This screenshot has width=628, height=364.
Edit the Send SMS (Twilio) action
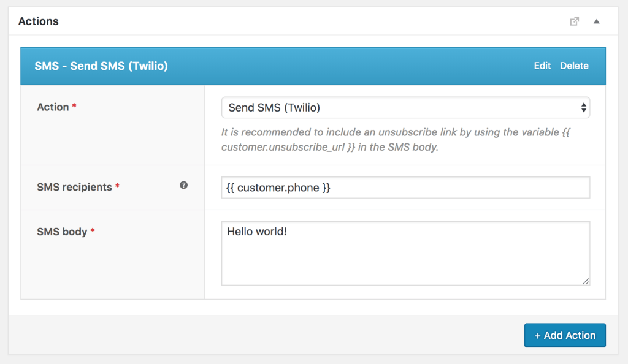pyautogui.click(x=542, y=66)
